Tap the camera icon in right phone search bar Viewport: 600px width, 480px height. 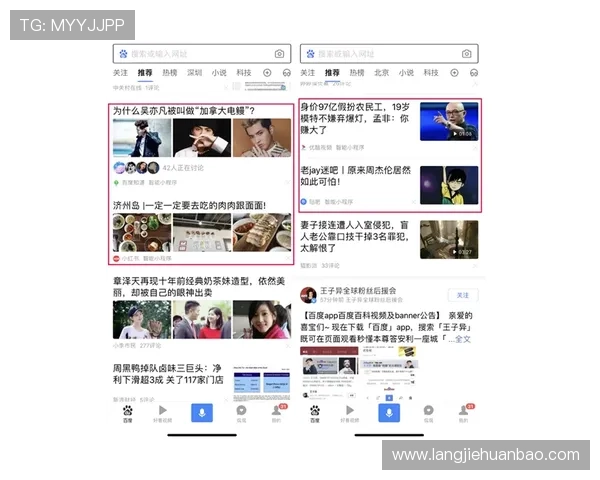pyautogui.click(x=466, y=54)
